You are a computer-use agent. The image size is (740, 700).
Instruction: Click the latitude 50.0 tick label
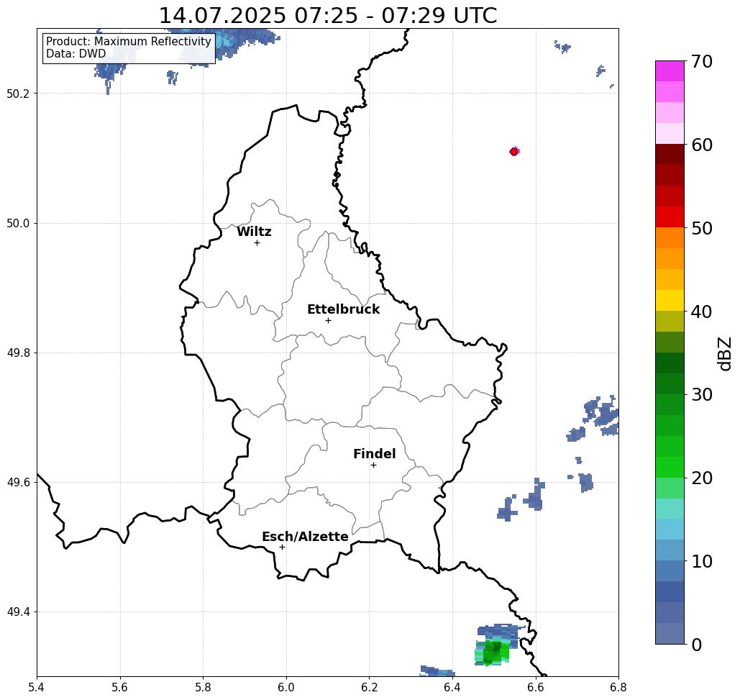coord(18,223)
